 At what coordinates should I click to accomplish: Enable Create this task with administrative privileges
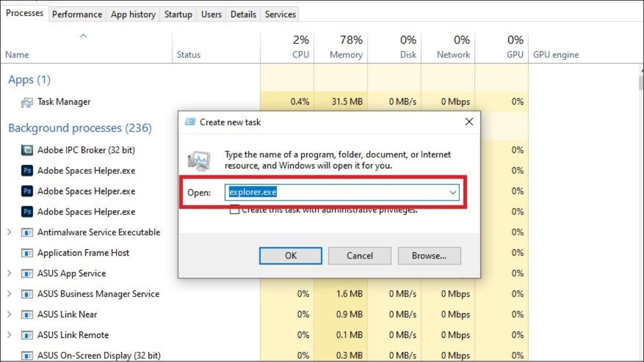pyautogui.click(x=234, y=210)
